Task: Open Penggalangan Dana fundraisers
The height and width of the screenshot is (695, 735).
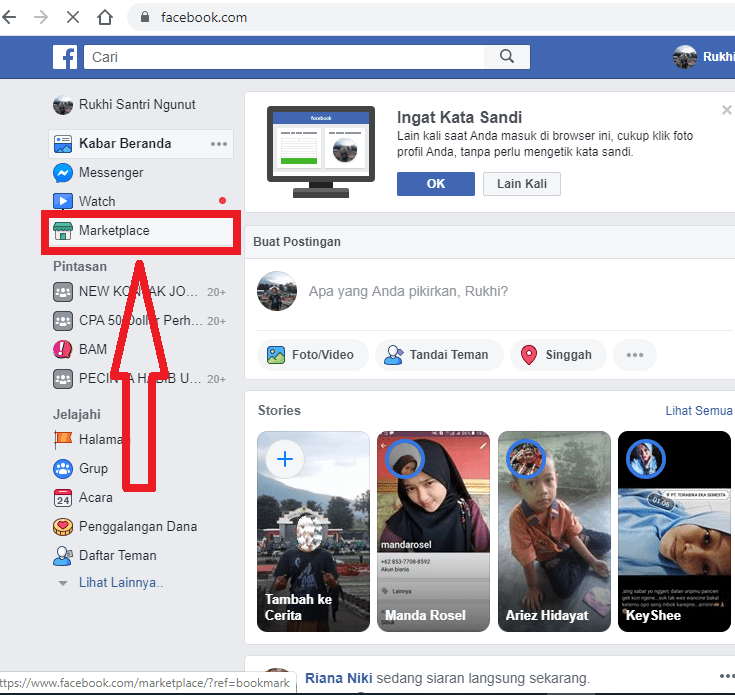Action: point(138,527)
